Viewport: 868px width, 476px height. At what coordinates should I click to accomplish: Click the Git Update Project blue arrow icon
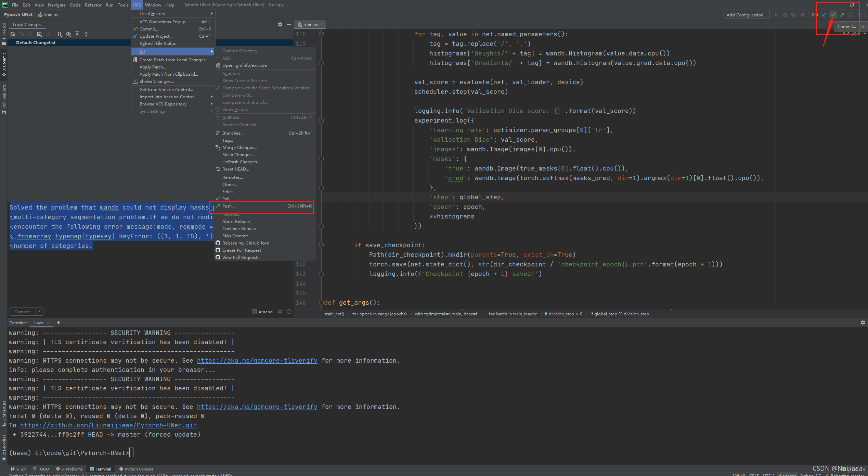point(824,15)
